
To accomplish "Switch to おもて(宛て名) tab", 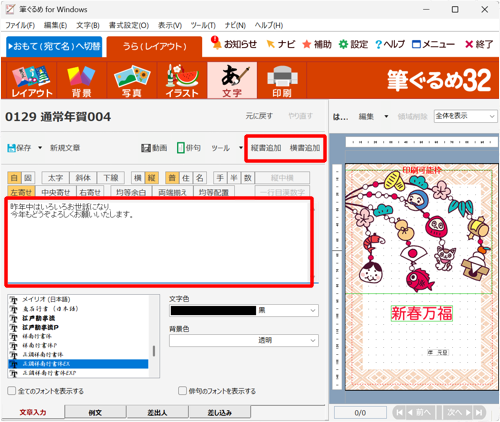I will [x=54, y=46].
